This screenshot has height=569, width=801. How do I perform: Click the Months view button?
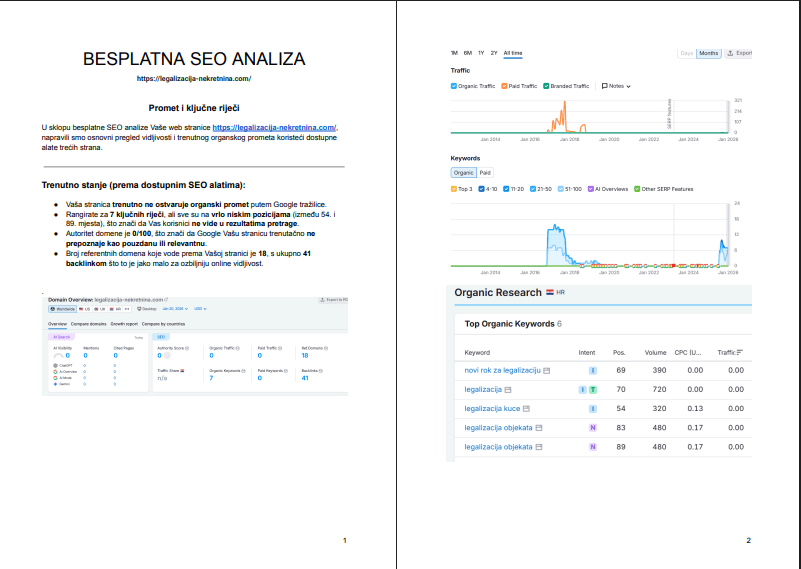(x=708, y=53)
